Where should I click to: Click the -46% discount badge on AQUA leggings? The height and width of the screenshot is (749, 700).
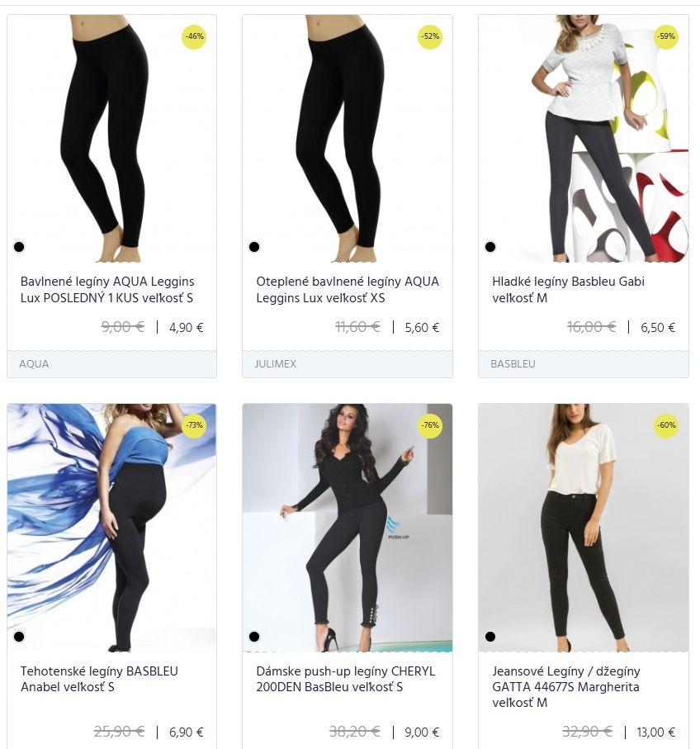194,36
